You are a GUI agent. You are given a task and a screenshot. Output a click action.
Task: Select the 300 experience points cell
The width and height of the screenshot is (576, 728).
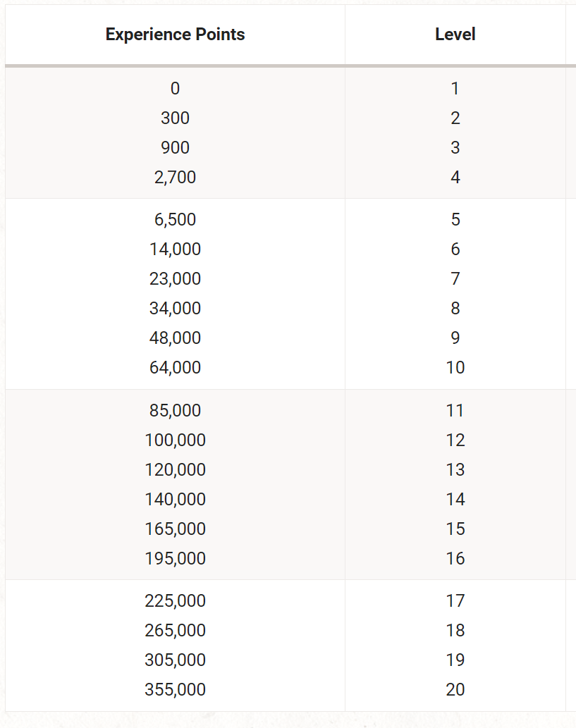[x=175, y=118]
